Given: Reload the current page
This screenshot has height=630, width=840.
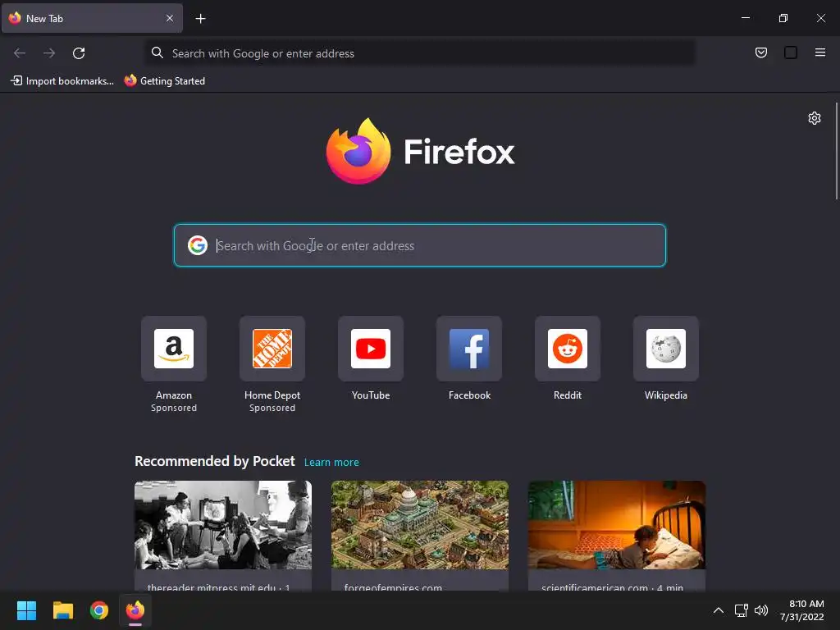Looking at the screenshot, I should click(x=79, y=53).
